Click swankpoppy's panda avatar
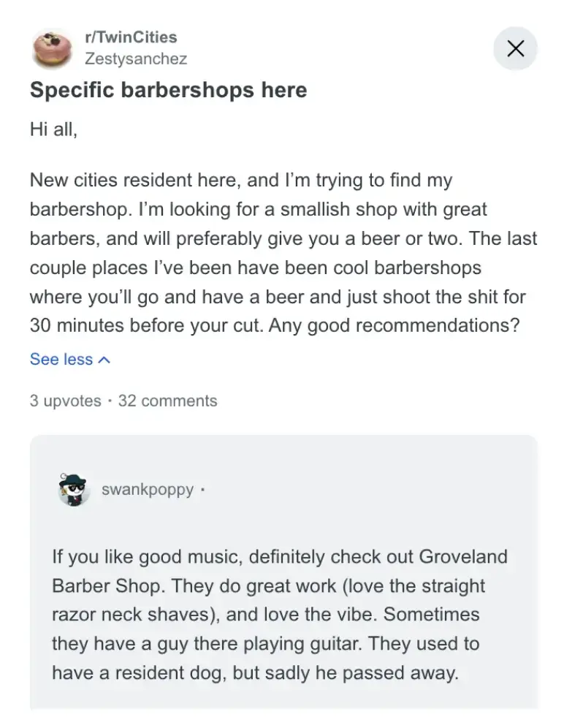This screenshot has height=728, width=564. coord(72,489)
